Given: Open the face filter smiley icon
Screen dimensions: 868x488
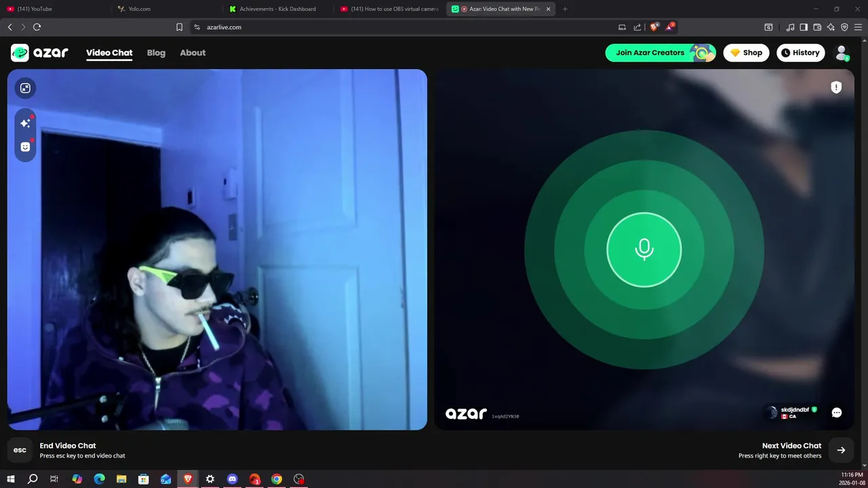Looking at the screenshot, I should 25,146.
